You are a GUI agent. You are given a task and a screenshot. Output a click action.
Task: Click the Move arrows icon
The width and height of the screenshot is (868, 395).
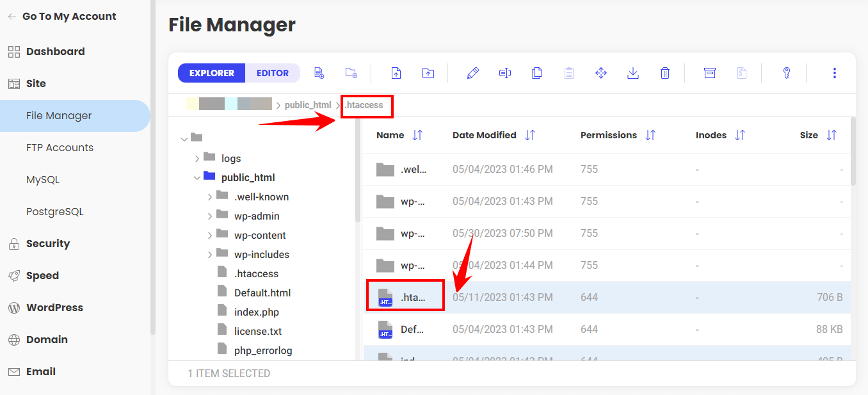(x=601, y=73)
